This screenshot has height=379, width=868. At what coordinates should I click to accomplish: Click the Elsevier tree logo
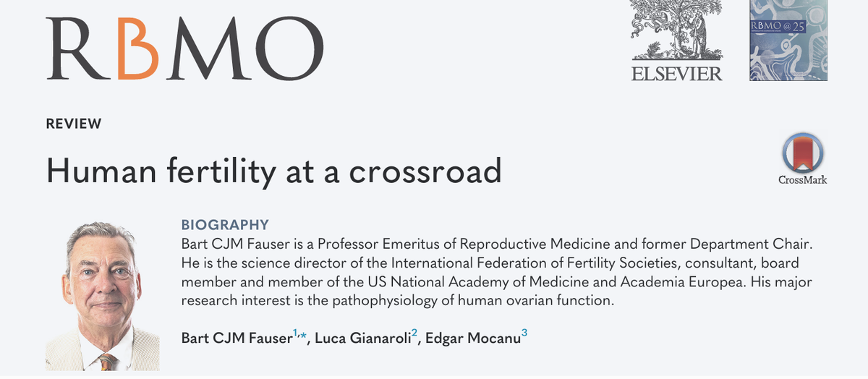point(676,30)
